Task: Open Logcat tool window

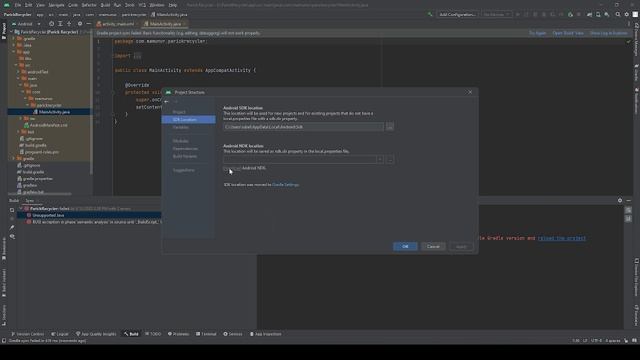Action: click(x=60, y=334)
